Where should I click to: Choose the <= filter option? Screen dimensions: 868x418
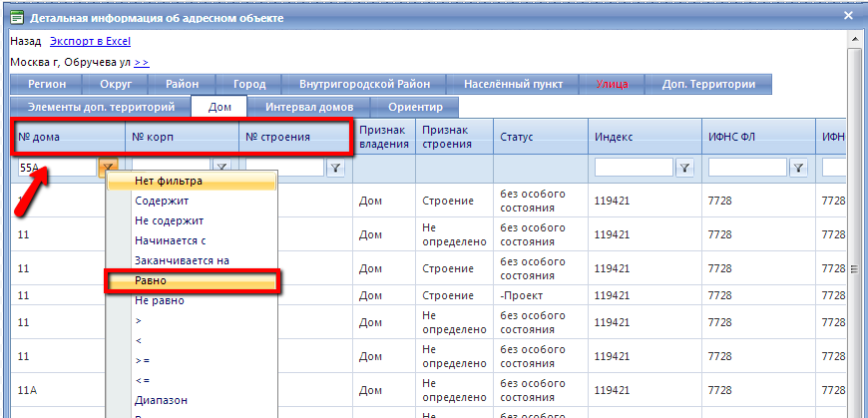[192, 380]
